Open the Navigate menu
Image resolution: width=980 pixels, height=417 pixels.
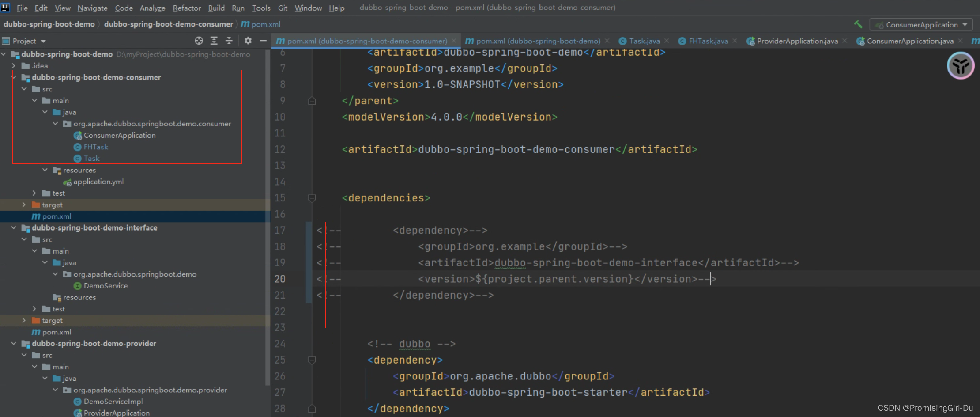tap(92, 8)
